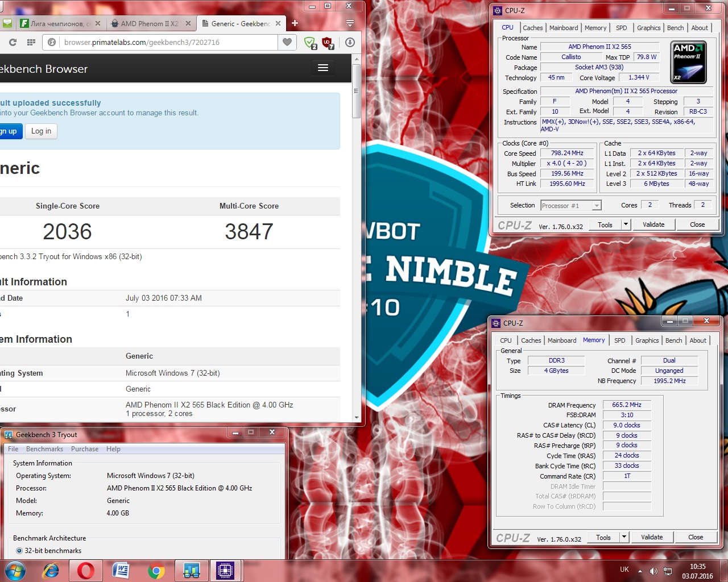Click the browser page vertical scrollbar thumb

(x=356, y=90)
